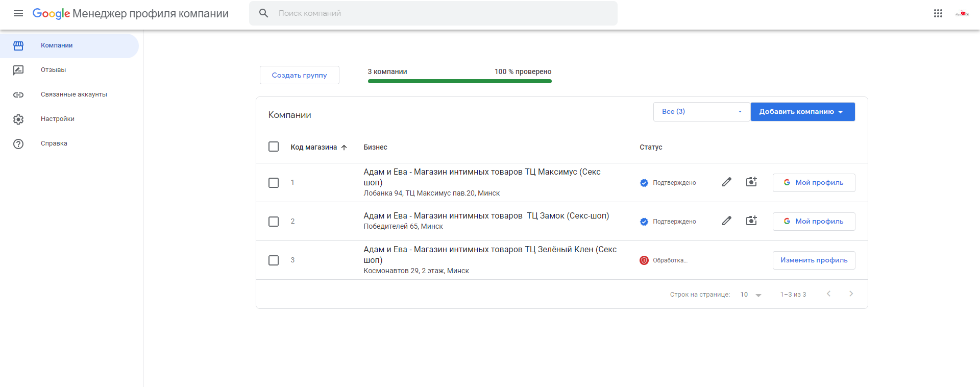Viewport: 980px width, 387px height.
Task: Edit ТЦ Замок business with pencil icon
Action: 727,221
